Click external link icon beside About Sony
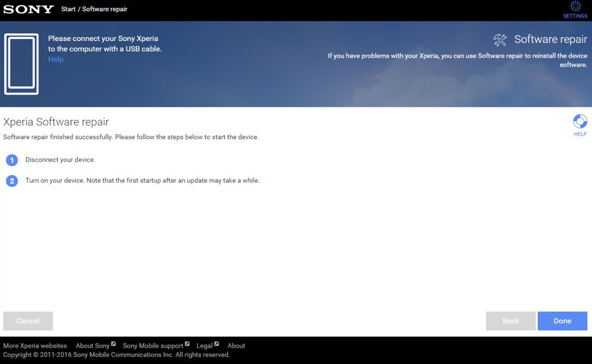 coord(113,344)
